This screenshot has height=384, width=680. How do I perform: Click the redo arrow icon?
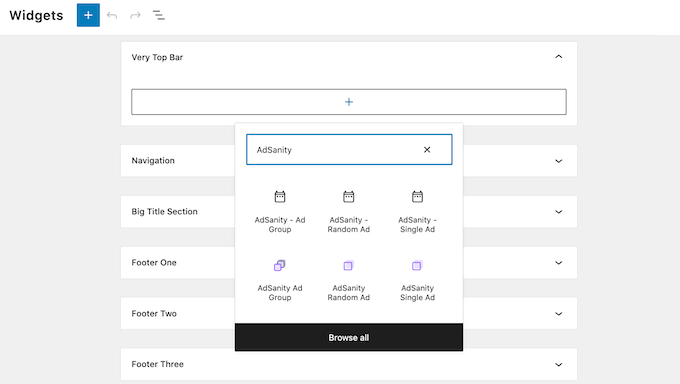[x=135, y=16]
